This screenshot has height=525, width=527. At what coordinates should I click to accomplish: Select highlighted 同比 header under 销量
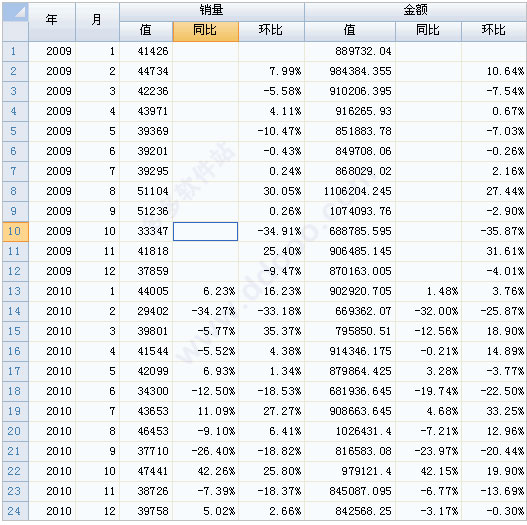coord(206,32)
